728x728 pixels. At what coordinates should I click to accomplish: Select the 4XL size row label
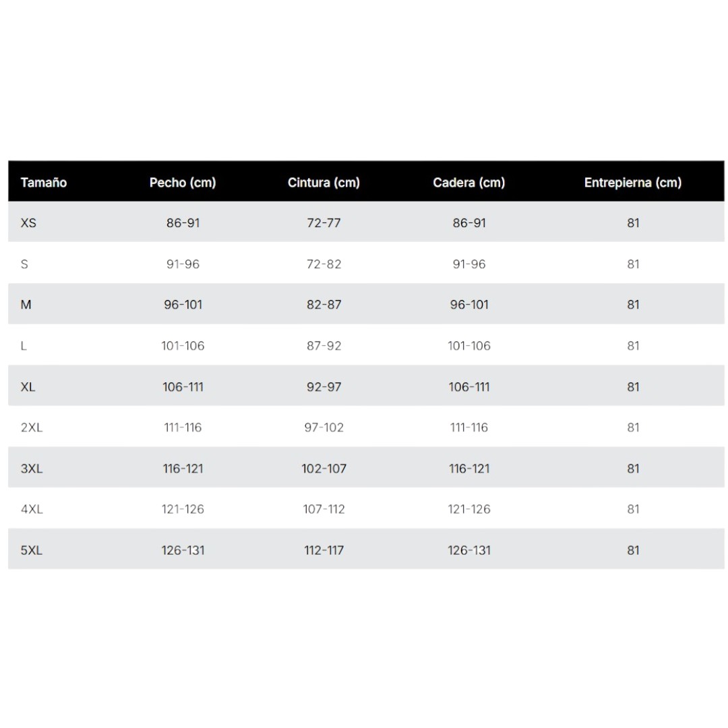pyautogui.click(x=32, y=510)
